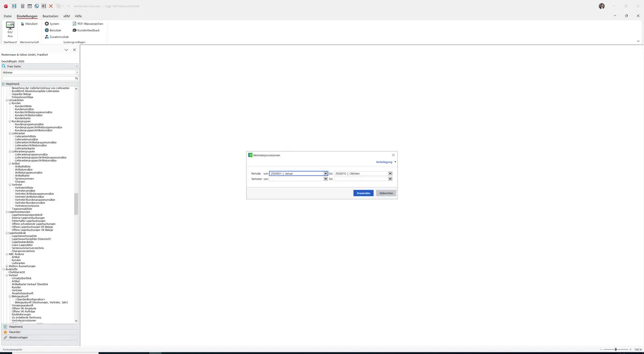Open Favoriten panel with the star icon
The height and width of the screenshot is (354, 644).
[x=40, y=332]
